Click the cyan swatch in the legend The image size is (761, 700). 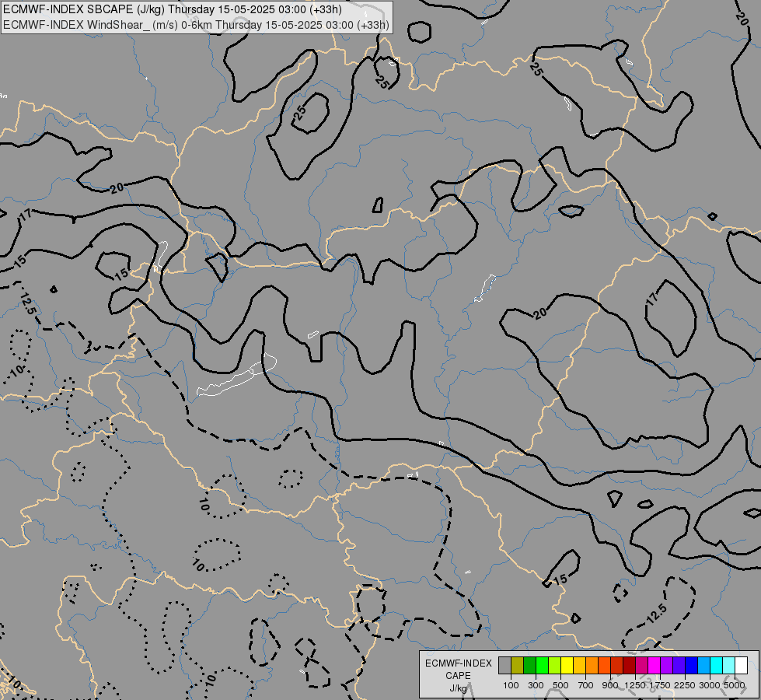[717, 665]
